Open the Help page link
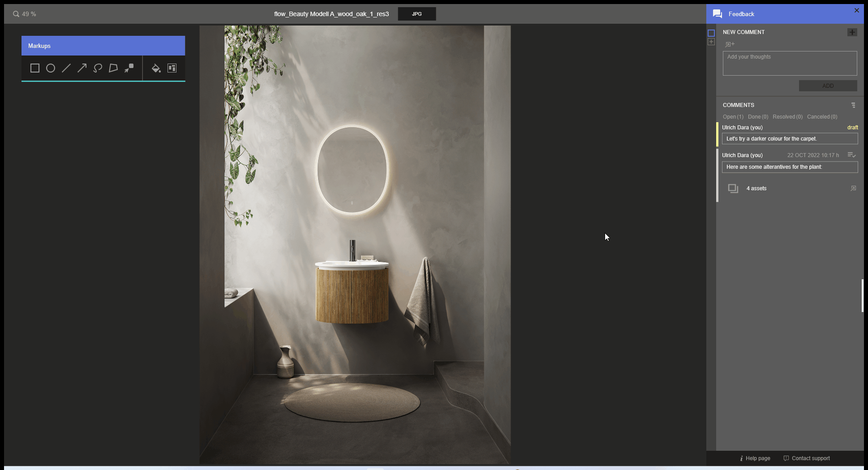 758,458
